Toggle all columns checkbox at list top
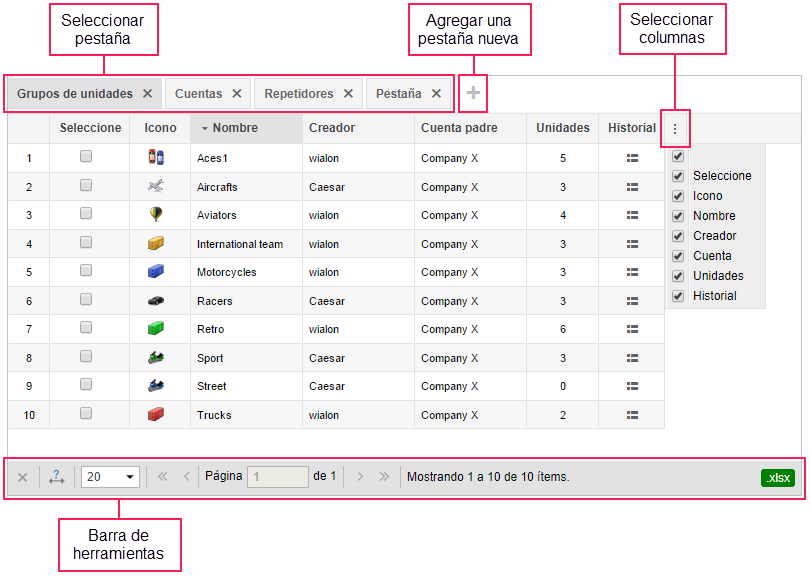This screenshot has height=578, width=810. (x=678, y=156)
